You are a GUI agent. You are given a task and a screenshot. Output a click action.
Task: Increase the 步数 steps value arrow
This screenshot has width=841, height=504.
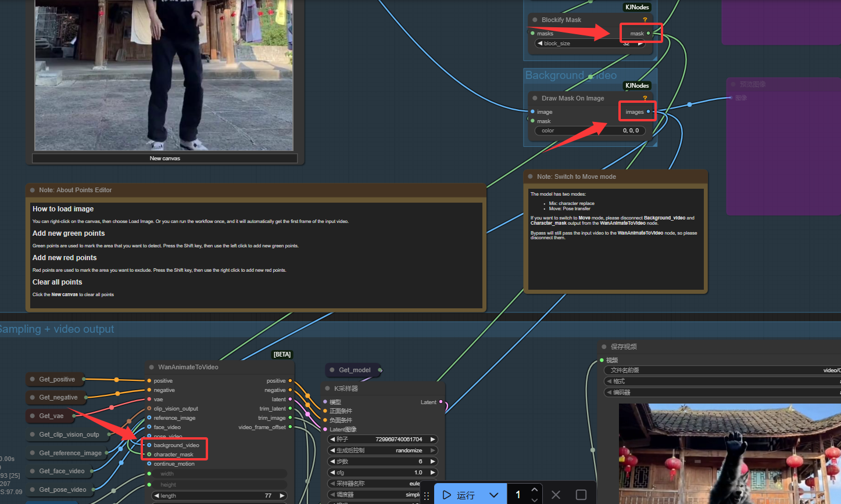tap(432, 462)
